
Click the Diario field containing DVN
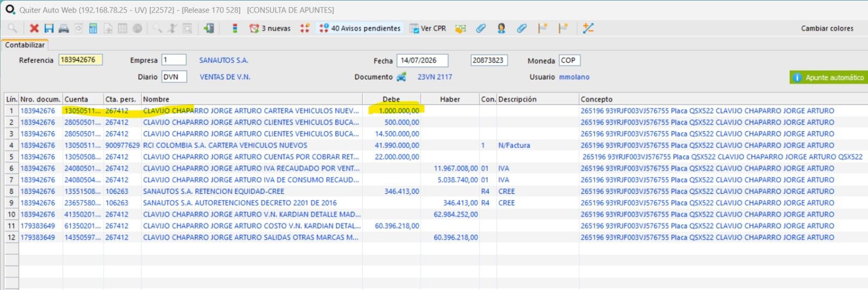click(x=174, y=77)
